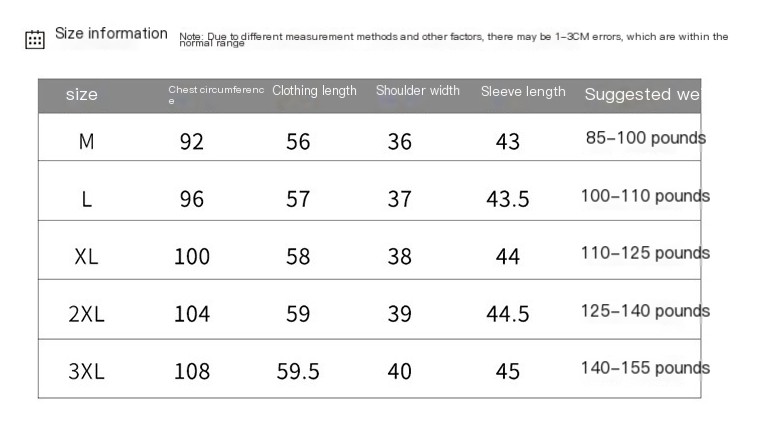This screenshot has width=762, height=429.
Task: Select the M size row label
Action: [x=87, y=142]
